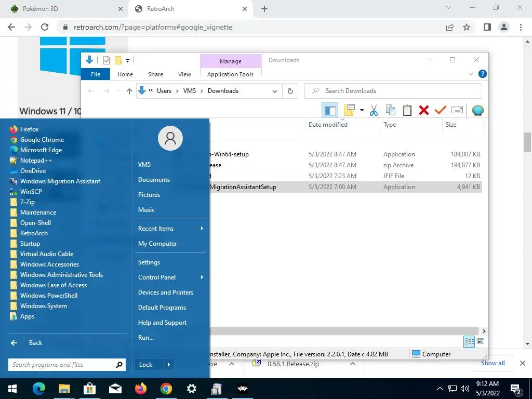Open the RetroArch taskbar icon
This screenshot has width=532, height=399.
tap(242, 389)
